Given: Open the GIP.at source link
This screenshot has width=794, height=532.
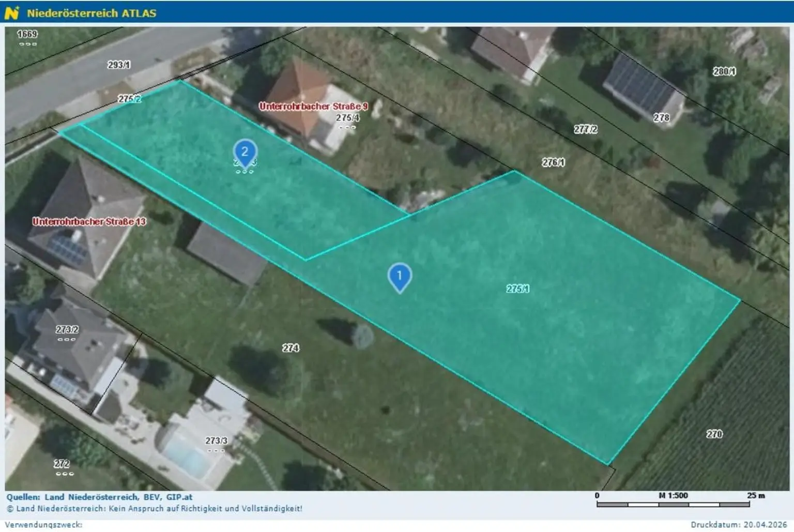Looking at the screenshot, I should click(x=179, y=496).
